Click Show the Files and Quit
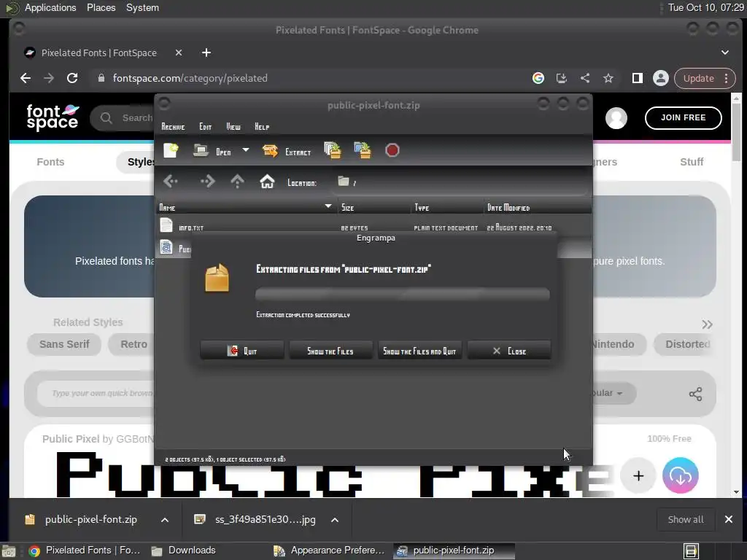The image size is (747, 560). 419,351
